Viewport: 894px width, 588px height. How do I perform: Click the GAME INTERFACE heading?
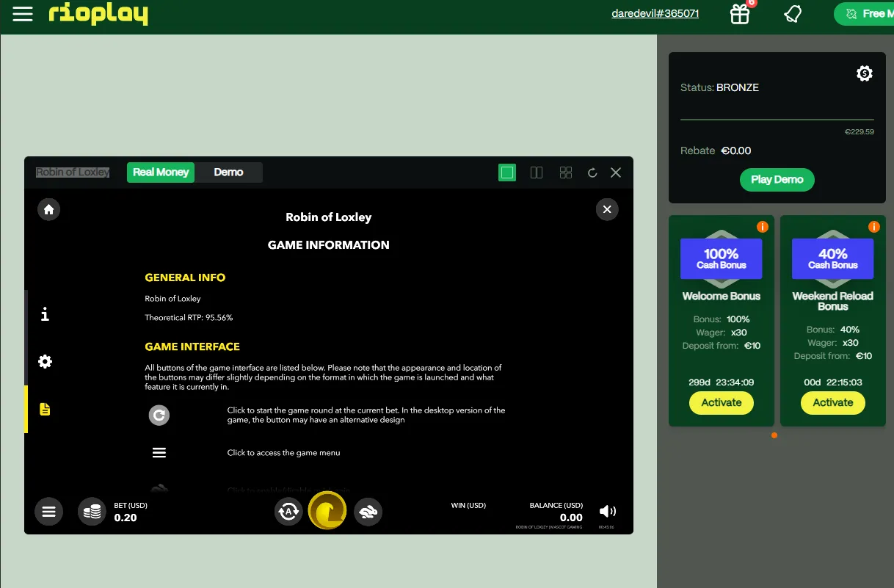[x=192, y=346]
